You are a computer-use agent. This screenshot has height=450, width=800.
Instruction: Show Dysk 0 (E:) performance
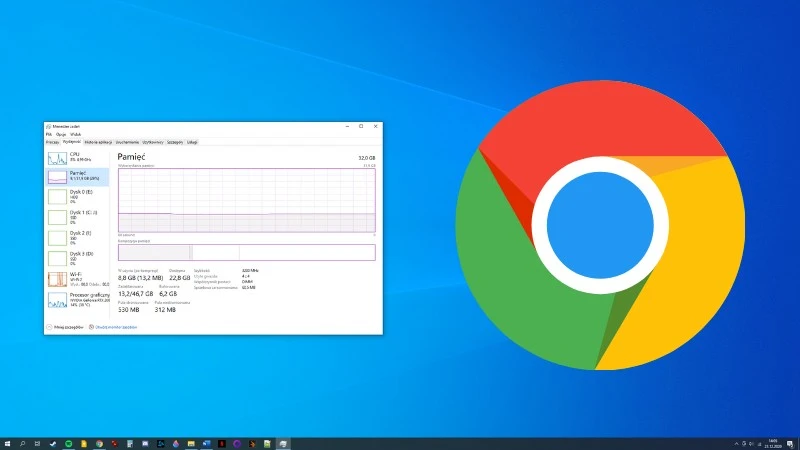[78, 196]
